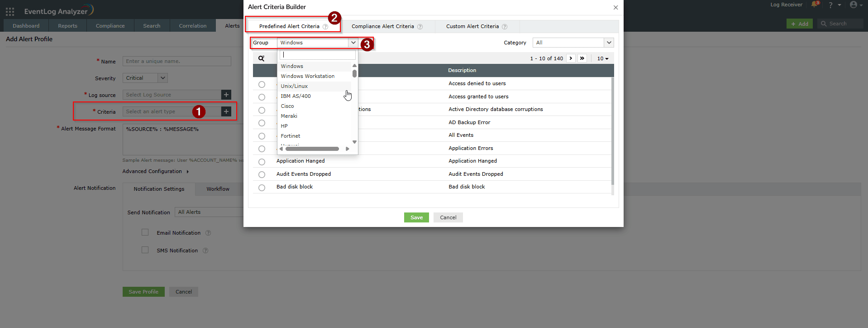Click help icon next to Custom Alert Criteria
This screenshot has height=328, width=868.
[505, 27]
